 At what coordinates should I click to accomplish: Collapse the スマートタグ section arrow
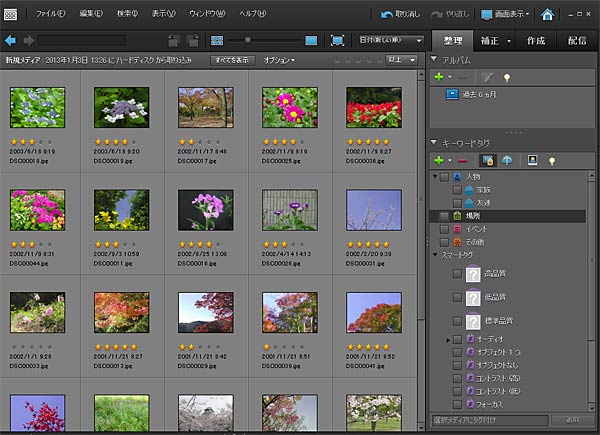tap(435, 254)
